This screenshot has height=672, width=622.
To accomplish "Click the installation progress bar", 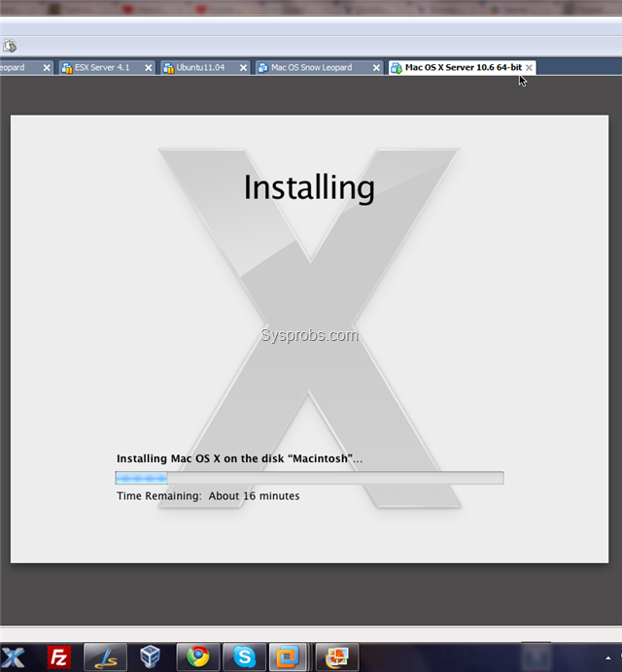I will [x=309, y=478].
